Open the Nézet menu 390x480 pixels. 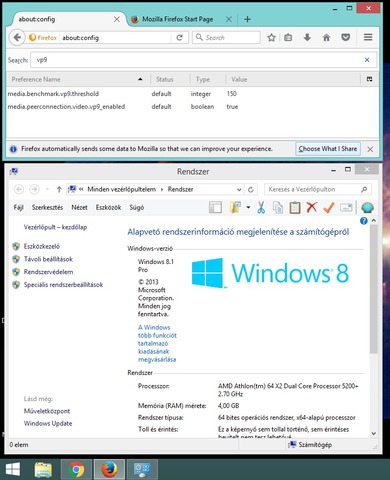[x=79, y=207]
